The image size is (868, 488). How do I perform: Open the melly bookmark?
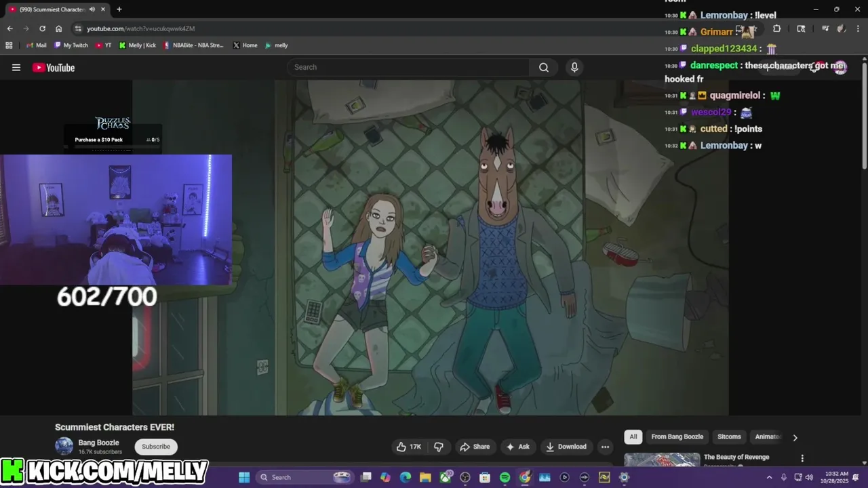[277, 45]
